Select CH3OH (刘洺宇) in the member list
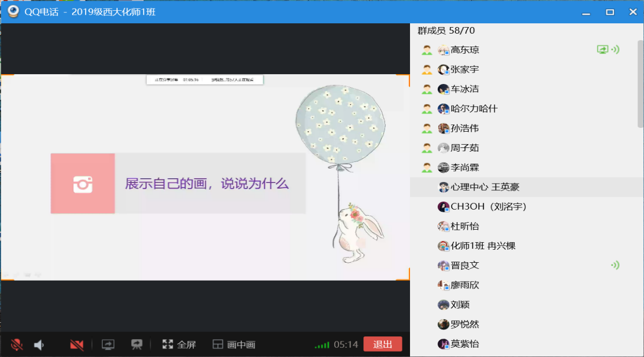The image size is (644, 357). [x=488, y=207]
